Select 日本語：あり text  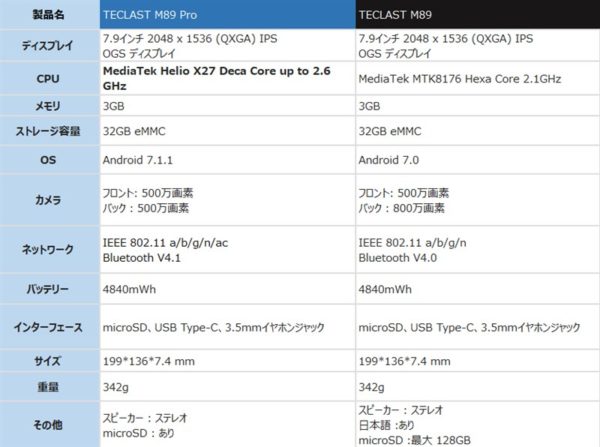click(x=386, y=425)
